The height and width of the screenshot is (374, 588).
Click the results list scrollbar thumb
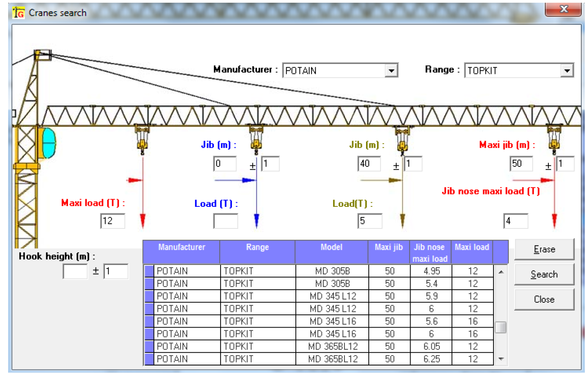501,328
